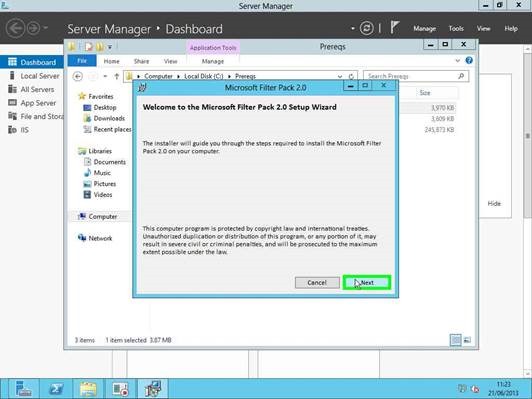
Task: Select Libraries in navigation pane
Action: tap(100, 151)
